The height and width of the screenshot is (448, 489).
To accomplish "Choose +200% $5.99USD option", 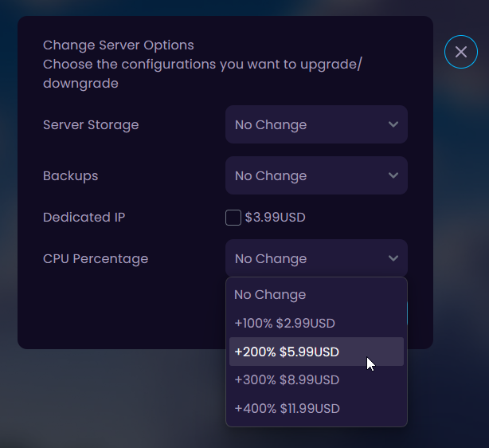I will click(x=316, y=352).
